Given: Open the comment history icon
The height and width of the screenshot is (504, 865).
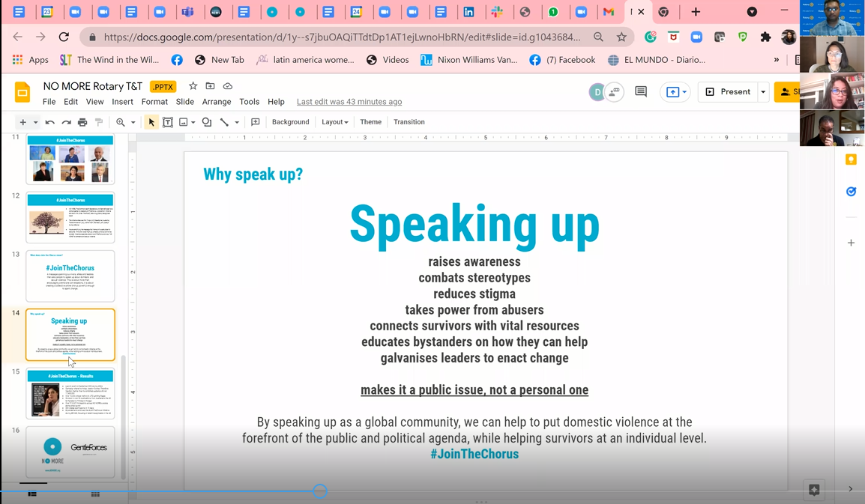Looking at the screenshot, I should pyautogui.click(x=641, y=91).
